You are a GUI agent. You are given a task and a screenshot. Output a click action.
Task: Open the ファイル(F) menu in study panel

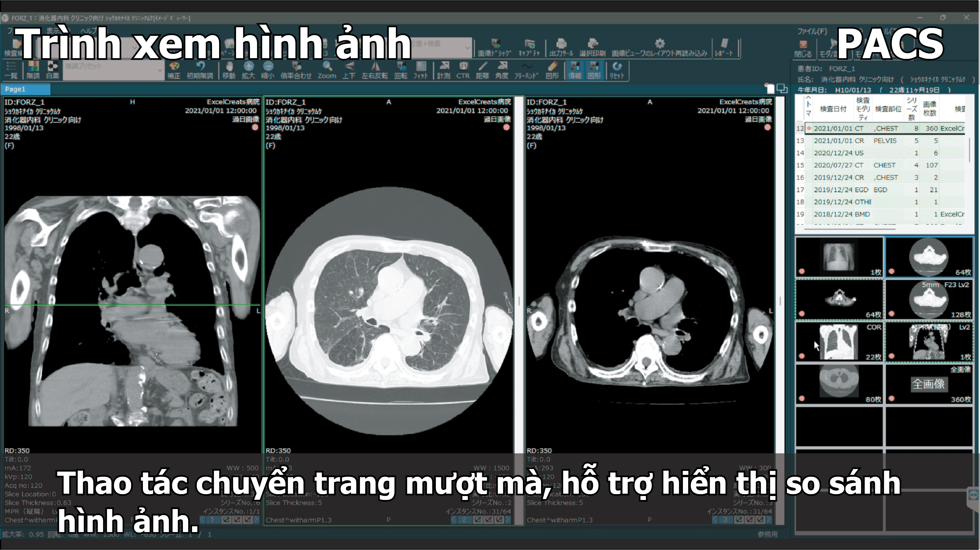click(812, 31)
